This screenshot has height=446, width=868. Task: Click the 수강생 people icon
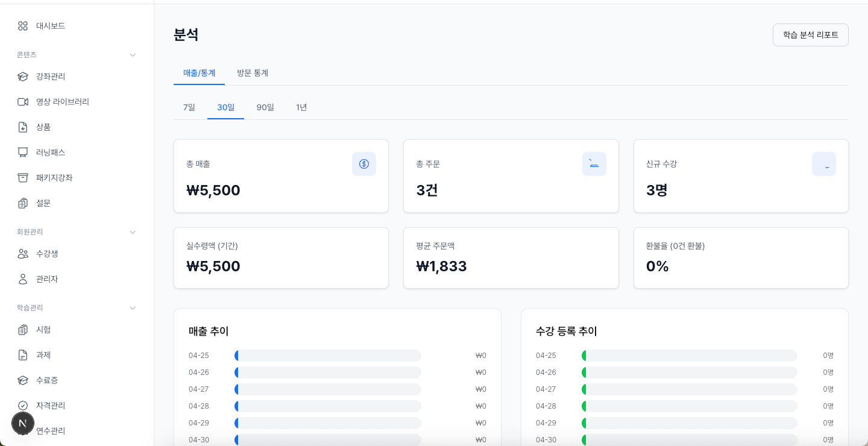point(23,254)
